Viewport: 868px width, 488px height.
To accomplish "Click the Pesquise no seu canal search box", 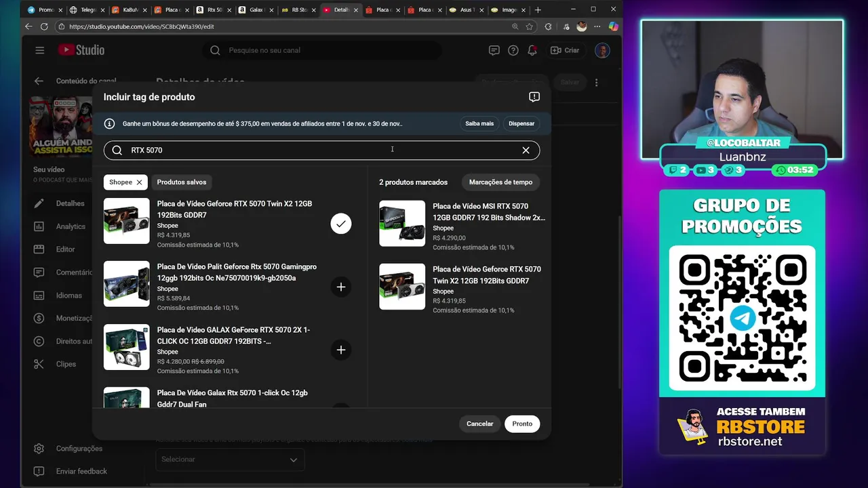I will coord(322,50).
